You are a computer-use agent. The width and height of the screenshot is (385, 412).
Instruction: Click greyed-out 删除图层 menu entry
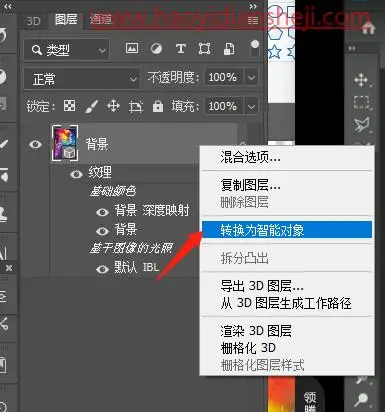[x=244, y=202]
